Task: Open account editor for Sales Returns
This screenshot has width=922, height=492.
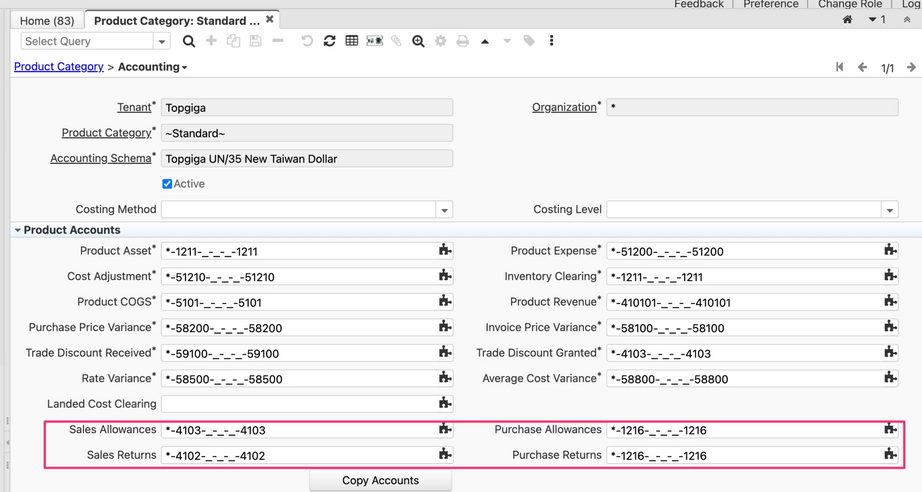Action: point(445,455)
